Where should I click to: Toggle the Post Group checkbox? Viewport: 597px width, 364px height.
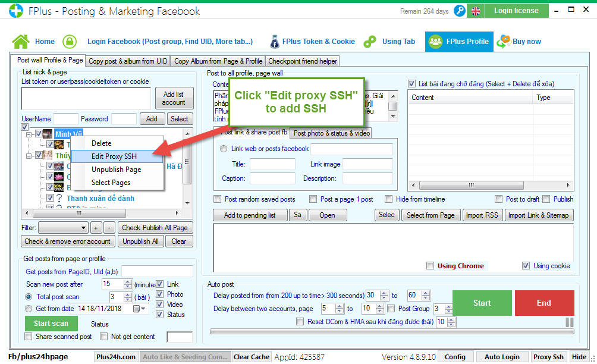pos(391,309)
